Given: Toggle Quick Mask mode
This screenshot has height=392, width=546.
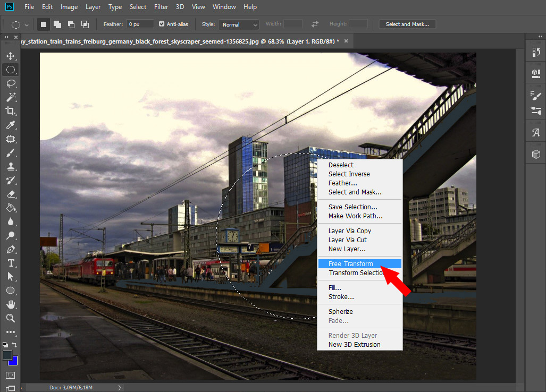Looking at the screenshot, I should [10, 375].
